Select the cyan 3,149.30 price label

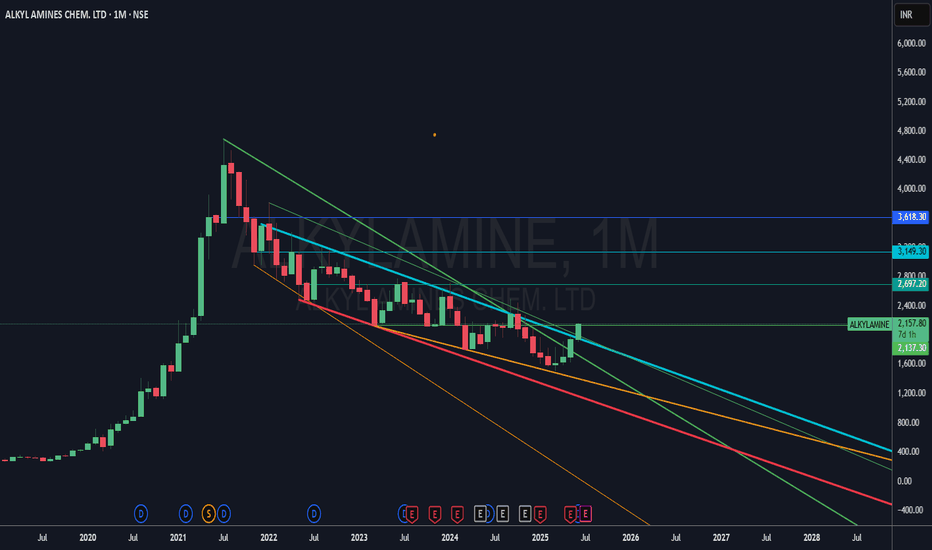point(911,252)
